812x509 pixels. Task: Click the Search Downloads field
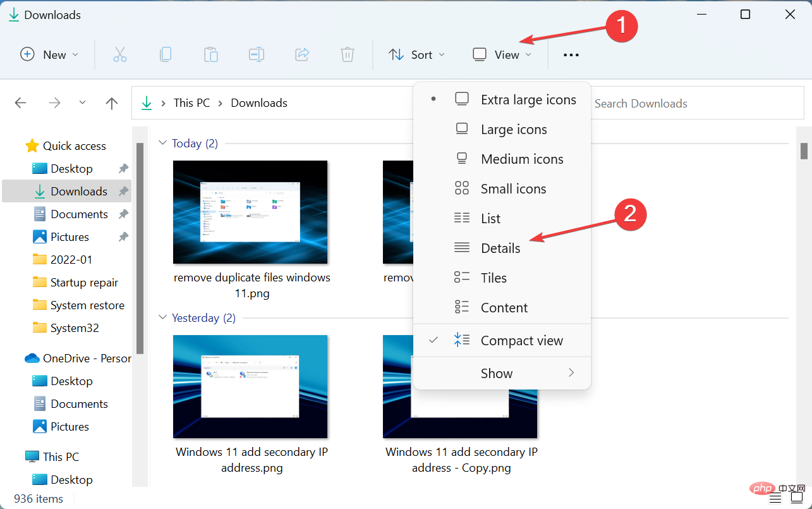pos(695,104)
